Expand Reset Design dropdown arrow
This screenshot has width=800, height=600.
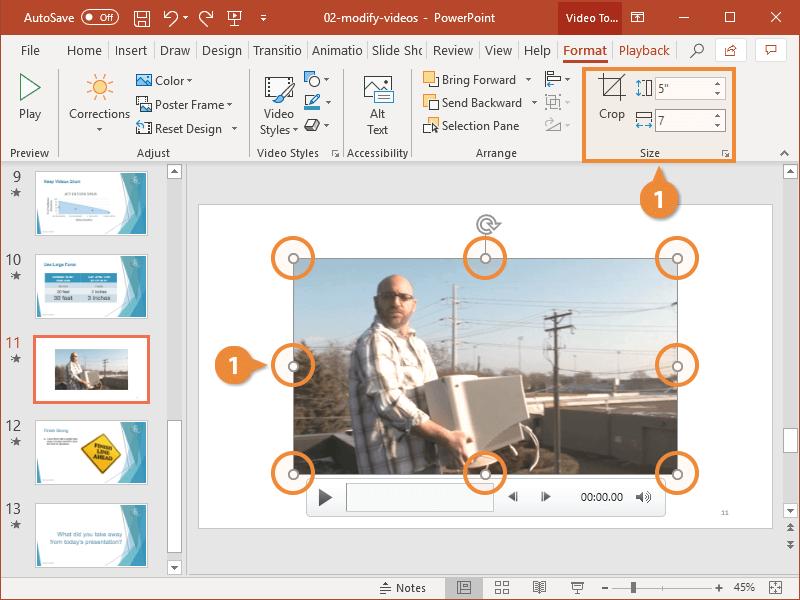point(234,129)
